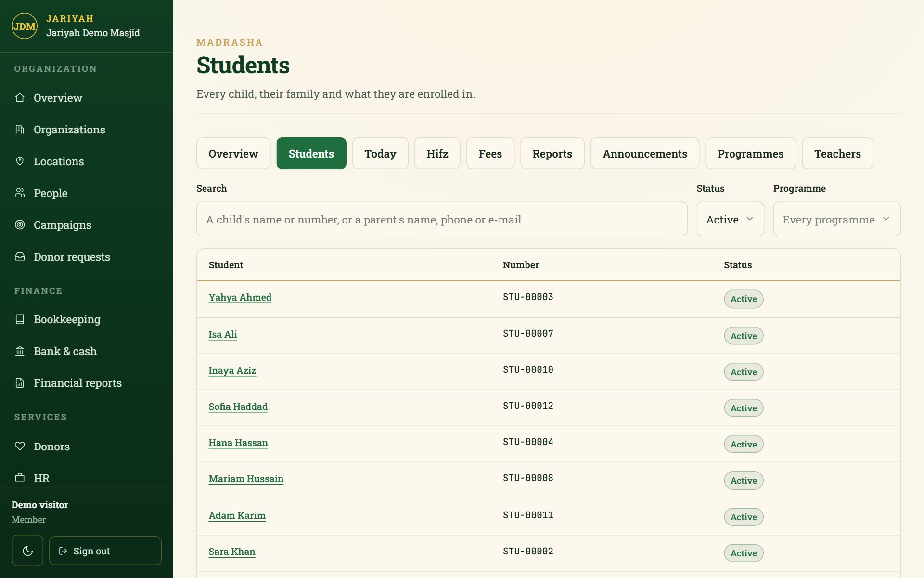This screenshot has height=578, width=924.
Task: Open student Inaya Aziz's record
Action: click(232, 370)
